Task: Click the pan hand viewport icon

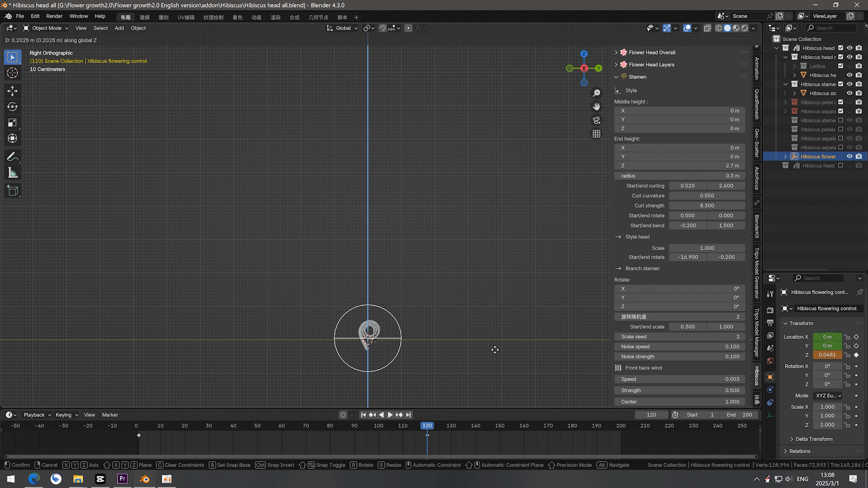Action: pyautogui.click(x=597, y=107)
